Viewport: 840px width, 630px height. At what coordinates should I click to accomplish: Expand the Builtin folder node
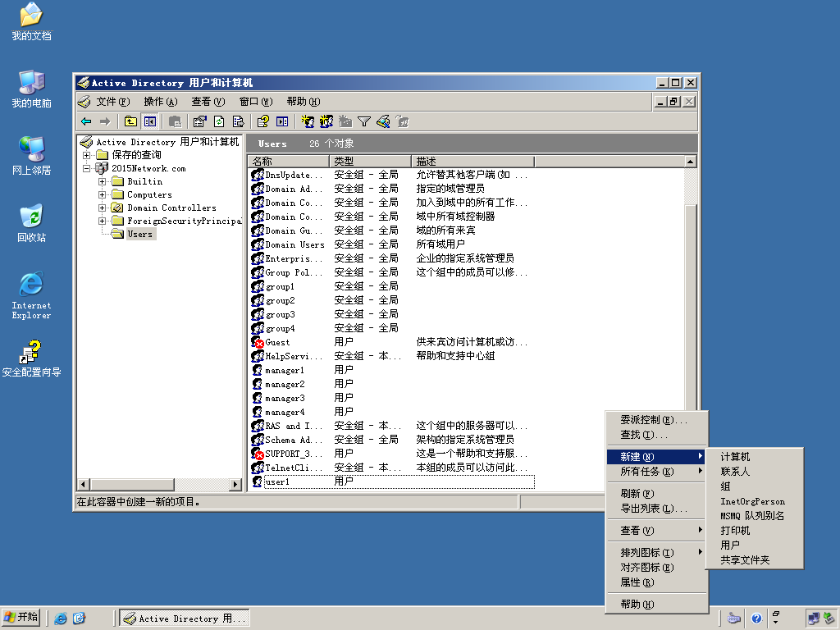point(102,181)
